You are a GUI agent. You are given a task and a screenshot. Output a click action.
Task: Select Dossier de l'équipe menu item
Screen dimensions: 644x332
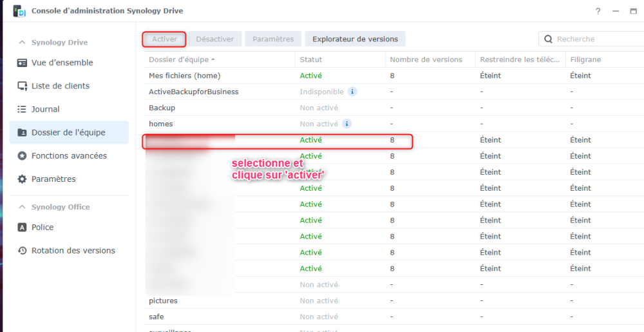click(69, 133)
